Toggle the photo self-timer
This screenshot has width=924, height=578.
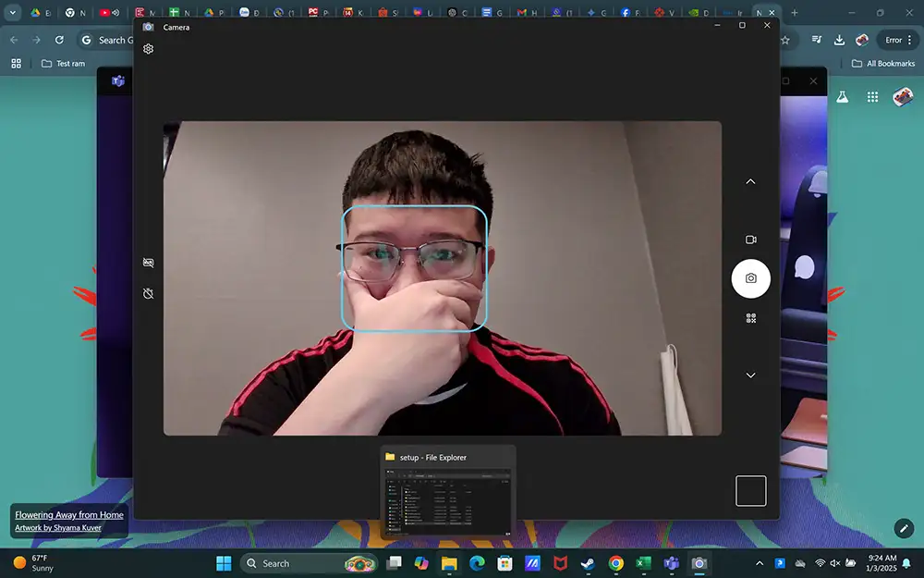pos(148,293)
